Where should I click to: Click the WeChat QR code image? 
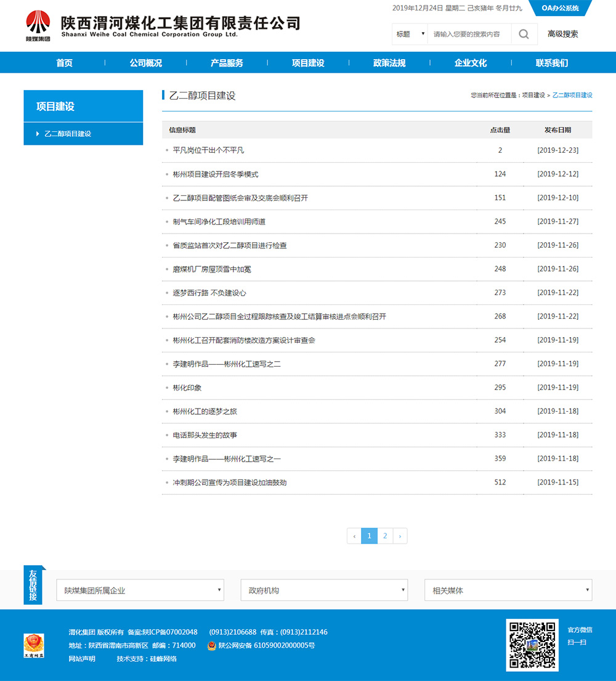coord(532,645)
